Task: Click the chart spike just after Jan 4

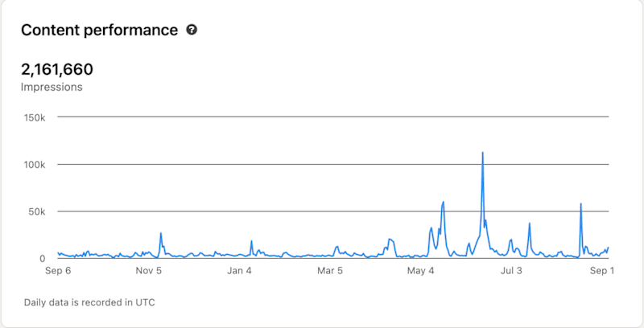Action: pyautogui.click(x=251, y=241)
